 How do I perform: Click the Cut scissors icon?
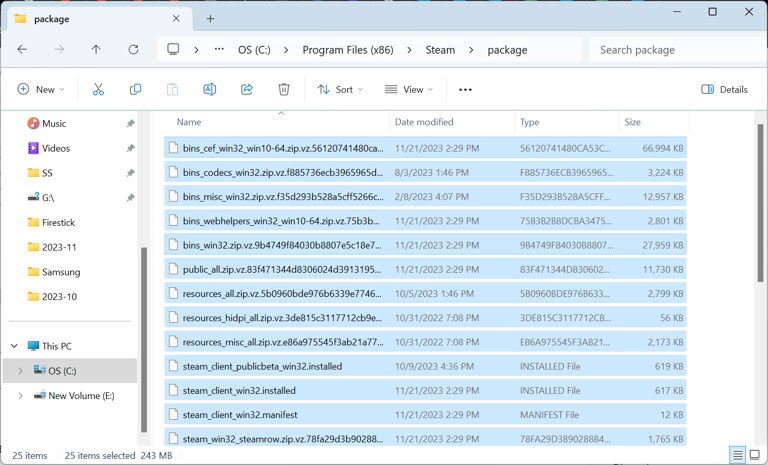(98, 89)
